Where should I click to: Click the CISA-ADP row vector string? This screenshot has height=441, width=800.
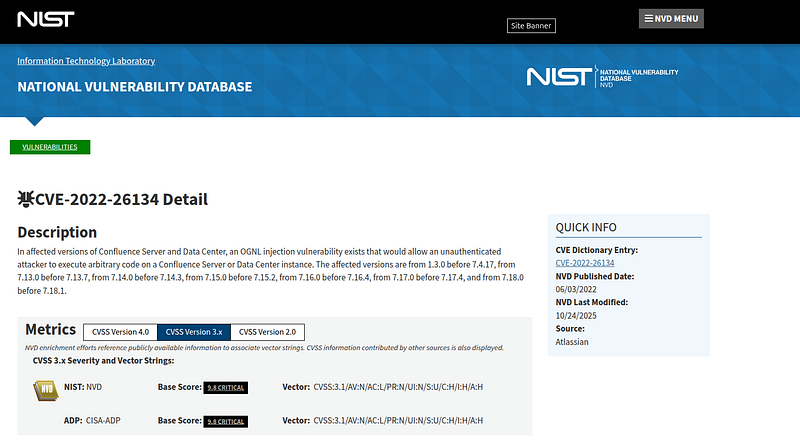(398, 421)
